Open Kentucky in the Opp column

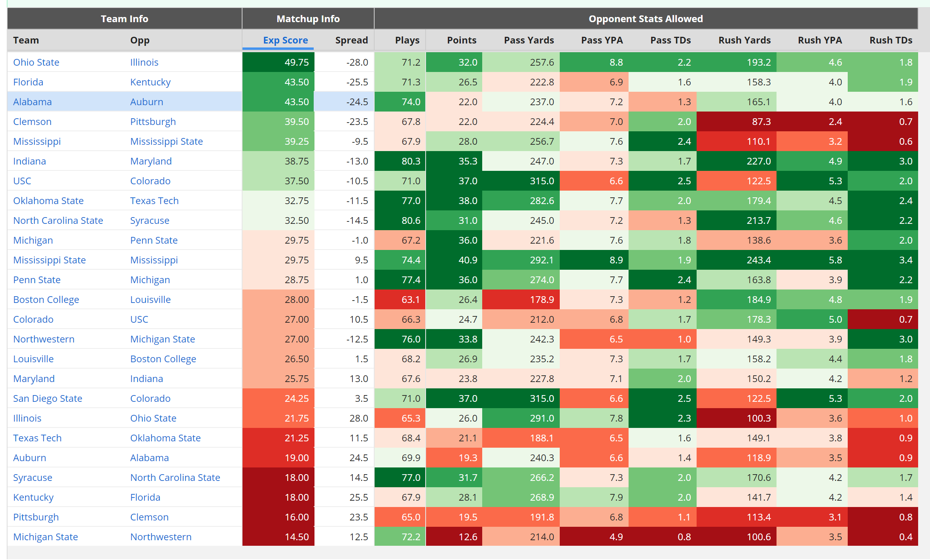tap(150, 82)
